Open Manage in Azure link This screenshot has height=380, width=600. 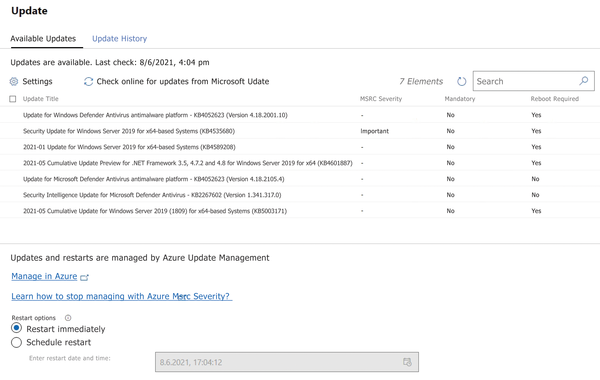point(44,276)
